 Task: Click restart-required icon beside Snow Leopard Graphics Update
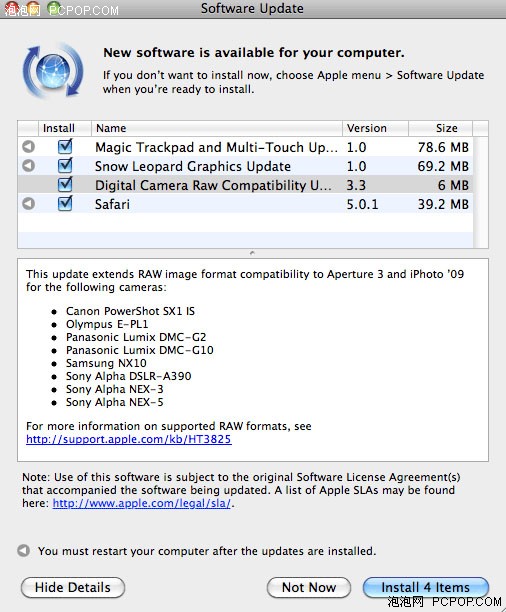[29, 166]
